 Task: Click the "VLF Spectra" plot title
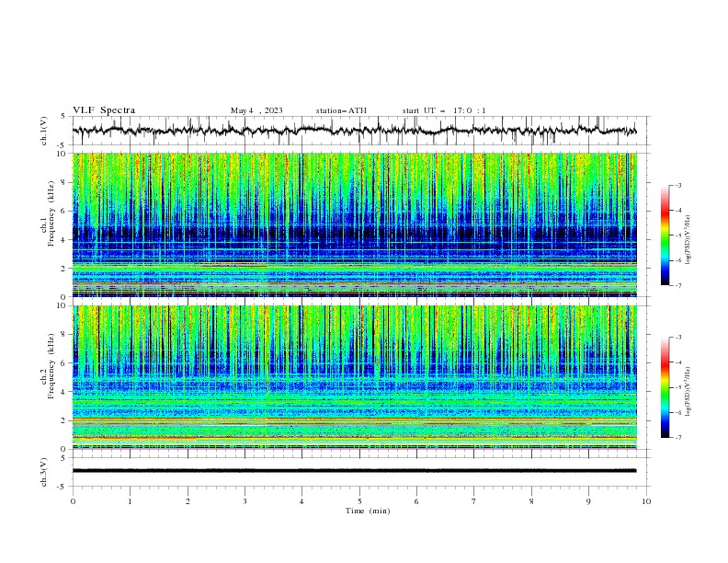(104, 110)
